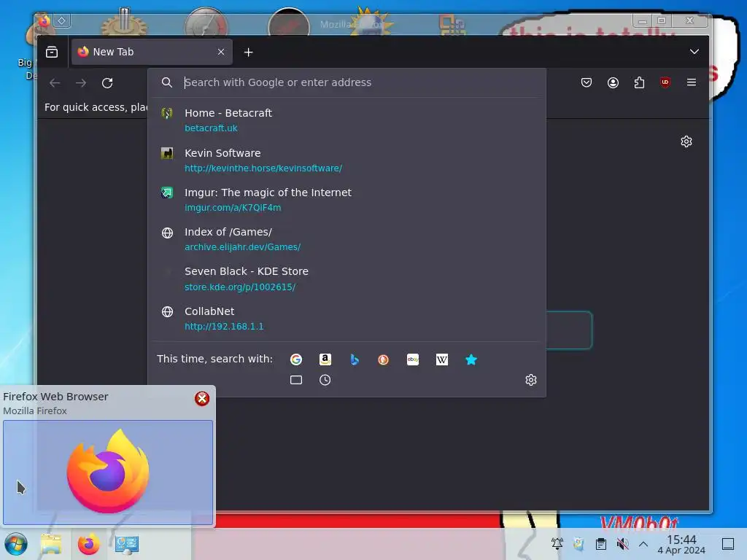Expand hidden tray icons arrow
This screenshot has height=560, width=747.
pos(643,544)
